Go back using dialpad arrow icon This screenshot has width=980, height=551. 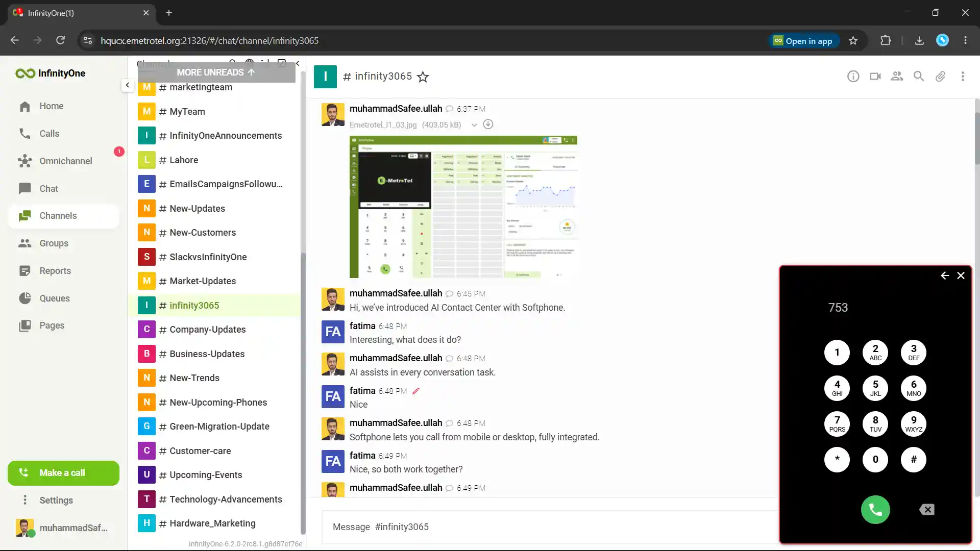(x=945, y=275)
